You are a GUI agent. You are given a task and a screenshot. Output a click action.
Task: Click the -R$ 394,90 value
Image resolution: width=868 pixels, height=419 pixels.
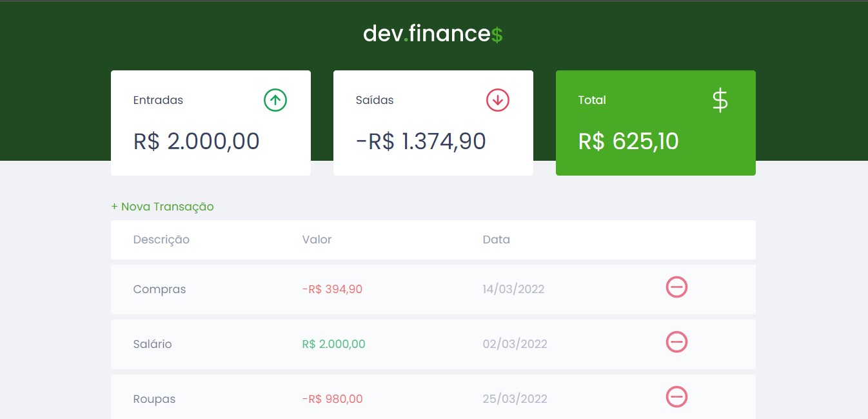click(x=332, y=289)
